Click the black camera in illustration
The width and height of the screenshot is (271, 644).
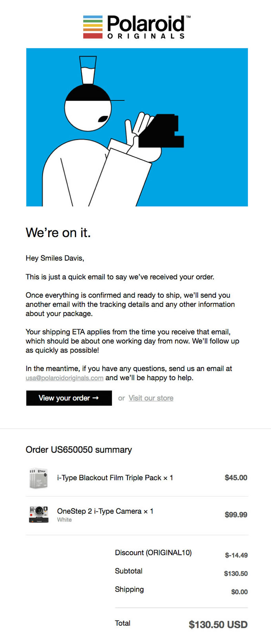(x=161, y=131)
